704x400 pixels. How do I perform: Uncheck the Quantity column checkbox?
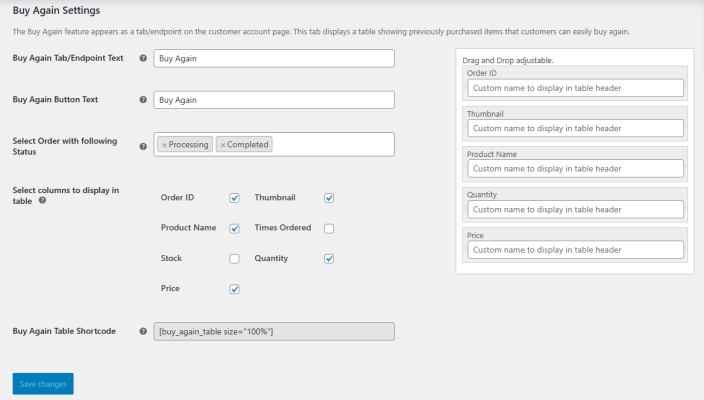329,259
